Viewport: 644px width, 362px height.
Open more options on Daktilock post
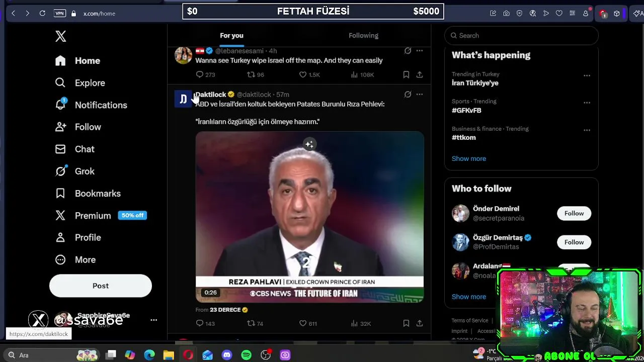tap(420, 95)
